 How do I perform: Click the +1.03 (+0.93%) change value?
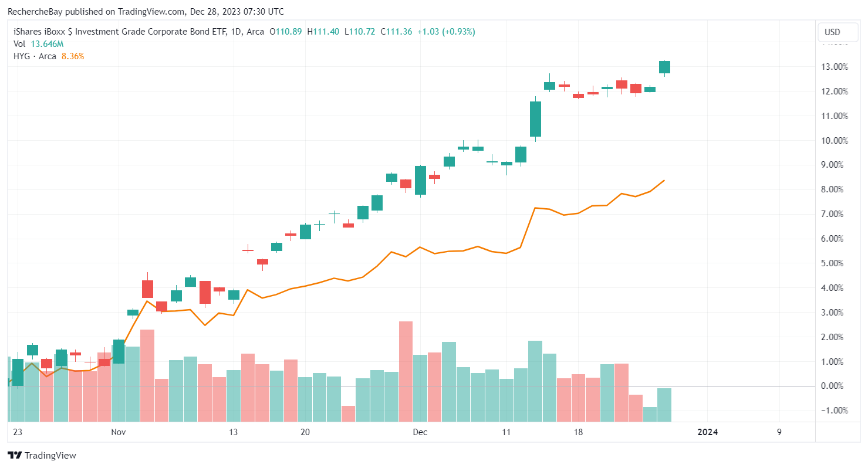(x=446, y=32)
